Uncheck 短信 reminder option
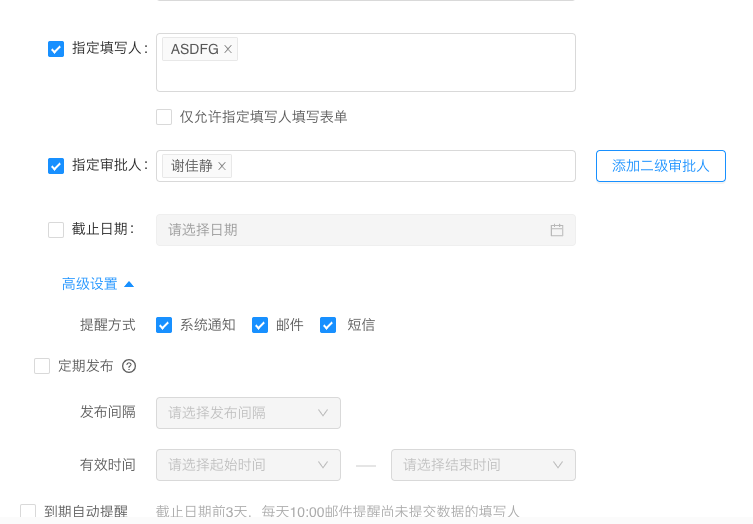 pos(328,325)
